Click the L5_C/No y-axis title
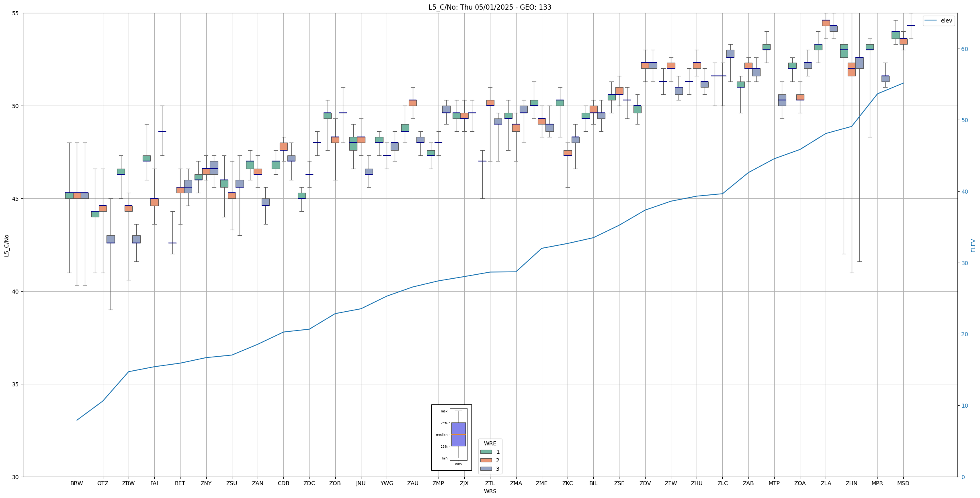 click(x=6, y=245)
